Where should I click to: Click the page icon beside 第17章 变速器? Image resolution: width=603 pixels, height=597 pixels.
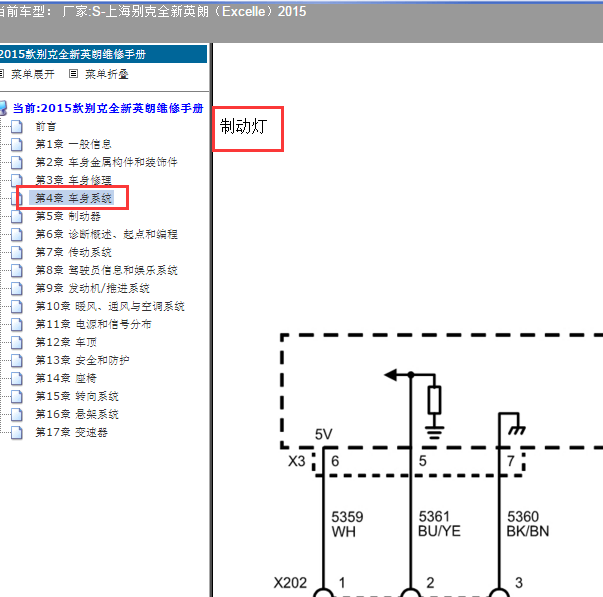tap(17, 432)
